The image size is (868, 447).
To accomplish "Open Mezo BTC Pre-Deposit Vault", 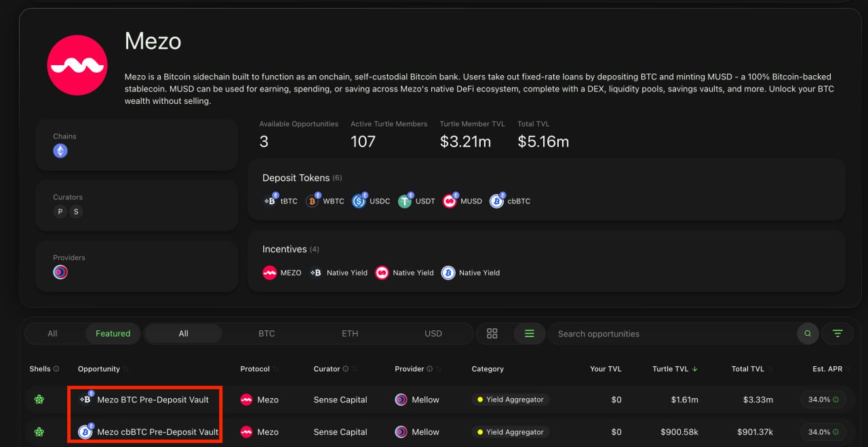I will click(153, 400).
